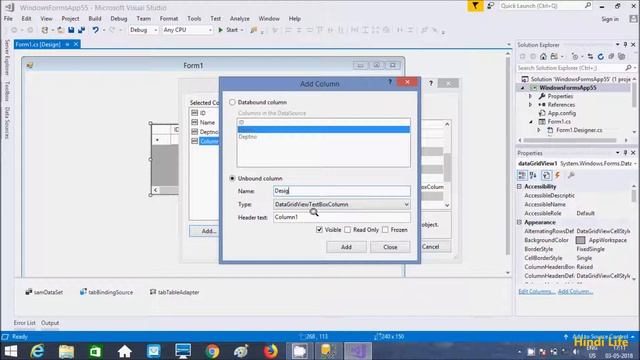
Task: Check the Frozen checkbox
Action: tap(385, 230)
